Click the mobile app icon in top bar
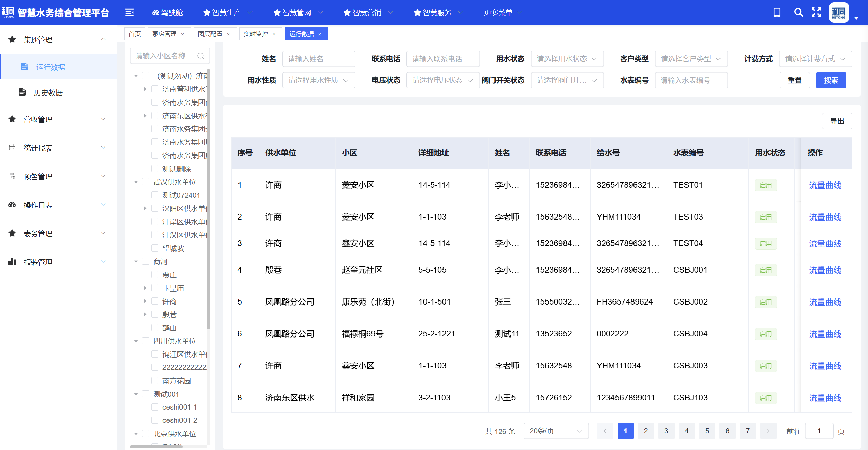Image resolution: width=868 pixels, height=450 pixels. pyautogui.click(x=777, y=12)
